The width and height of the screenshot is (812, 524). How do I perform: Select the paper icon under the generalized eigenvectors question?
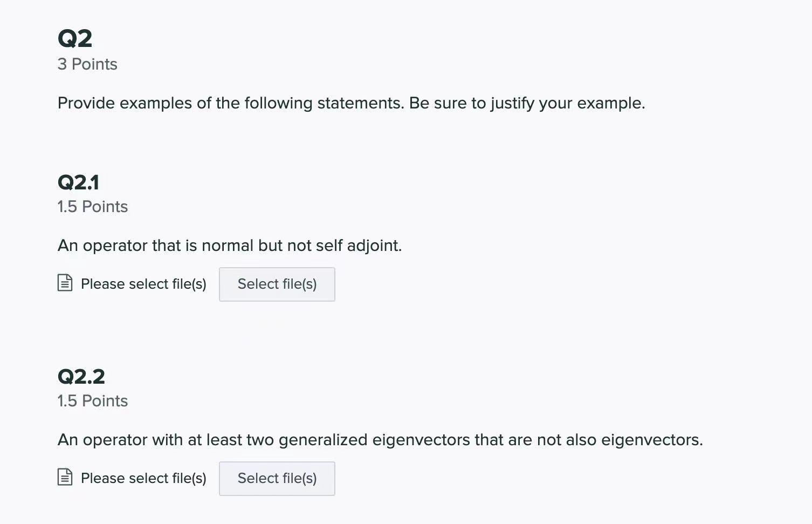[64, 477]
